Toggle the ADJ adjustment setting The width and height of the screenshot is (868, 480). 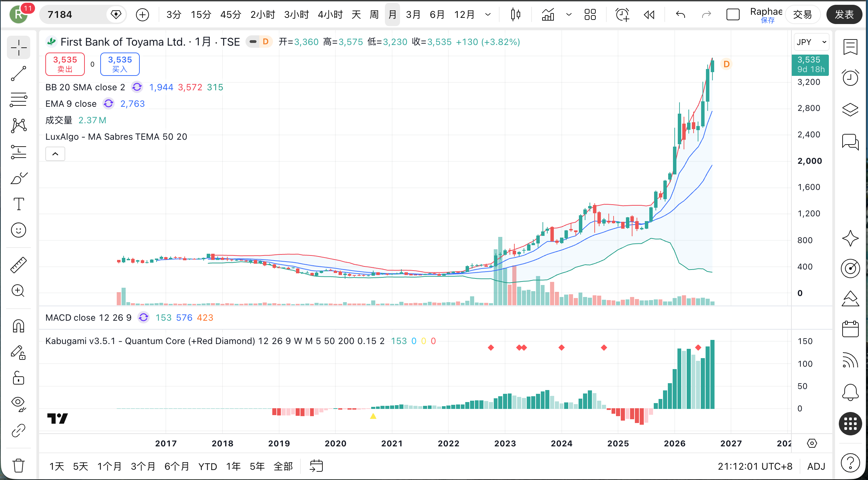point(816,466)
